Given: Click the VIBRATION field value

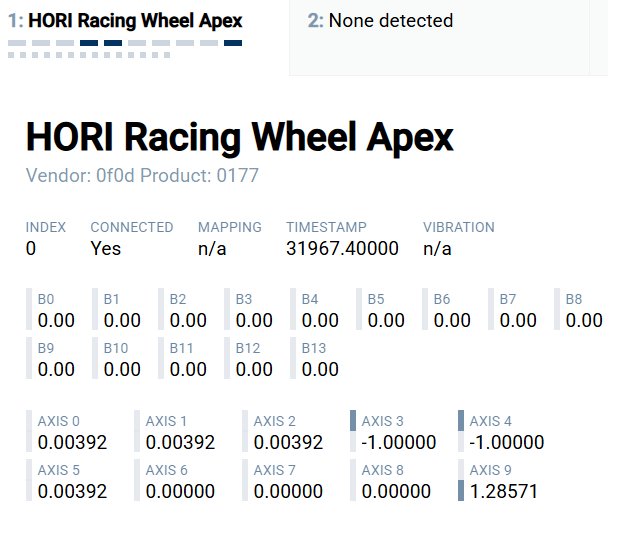Looking at the screenshot, I should pyautogui.click(x=437, y=248).
